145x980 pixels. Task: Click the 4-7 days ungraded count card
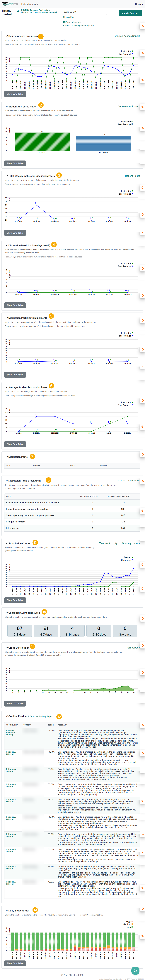46,631
